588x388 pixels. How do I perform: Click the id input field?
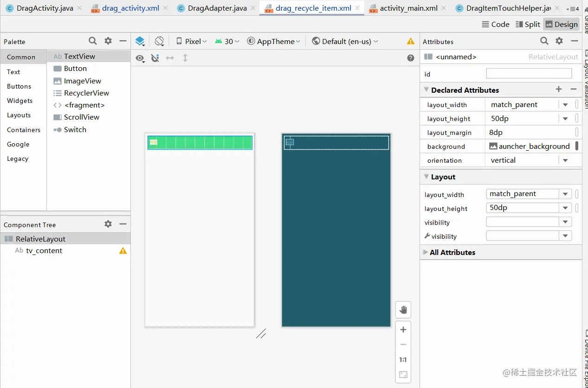(x=529, y=74)
